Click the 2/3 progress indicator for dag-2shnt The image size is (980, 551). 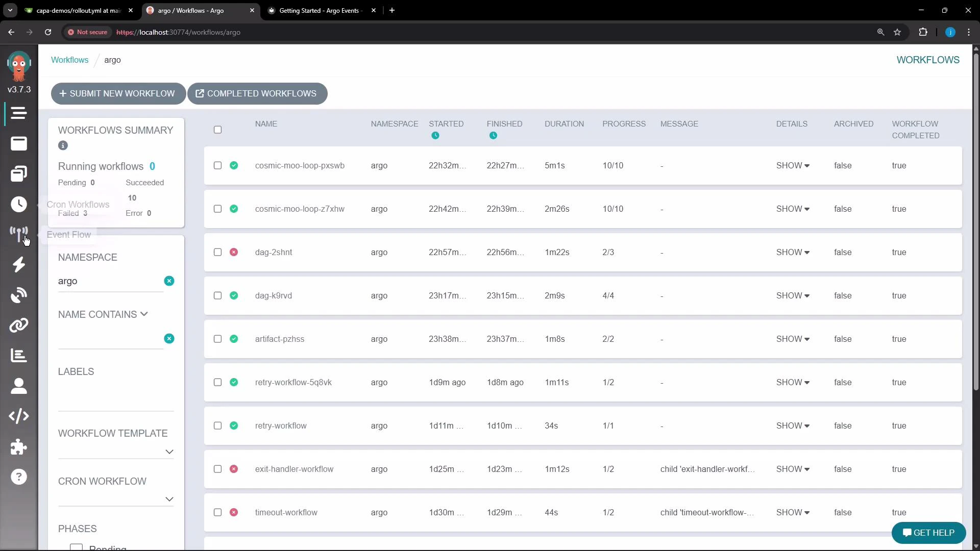(608, 252)
